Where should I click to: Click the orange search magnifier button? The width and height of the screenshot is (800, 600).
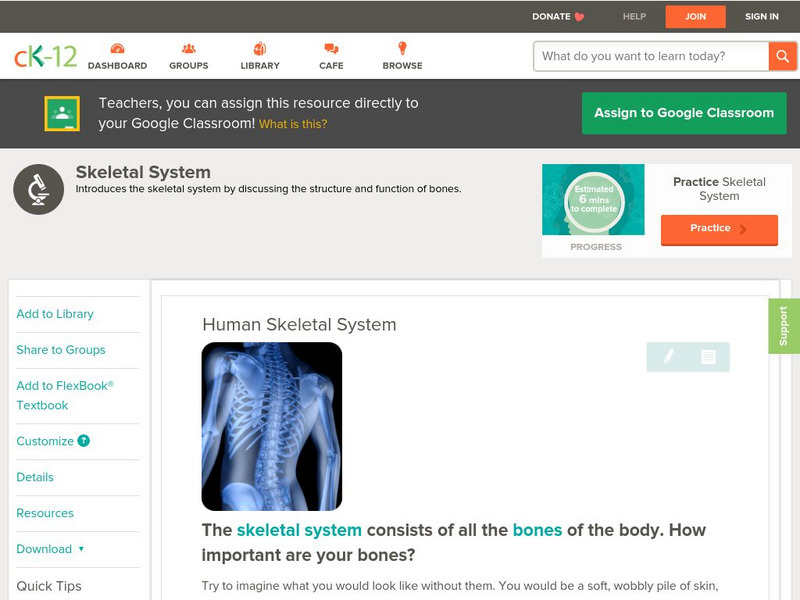[782, 56]
